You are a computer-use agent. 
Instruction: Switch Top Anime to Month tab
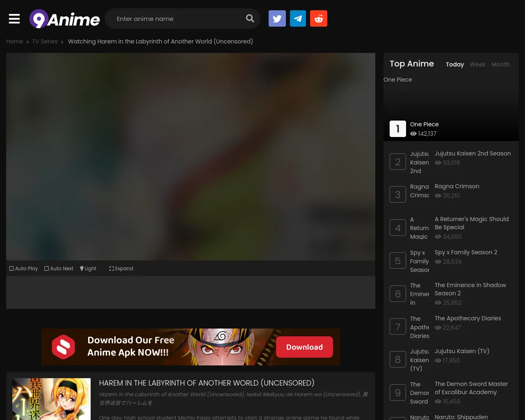click(x=500, y=64)
